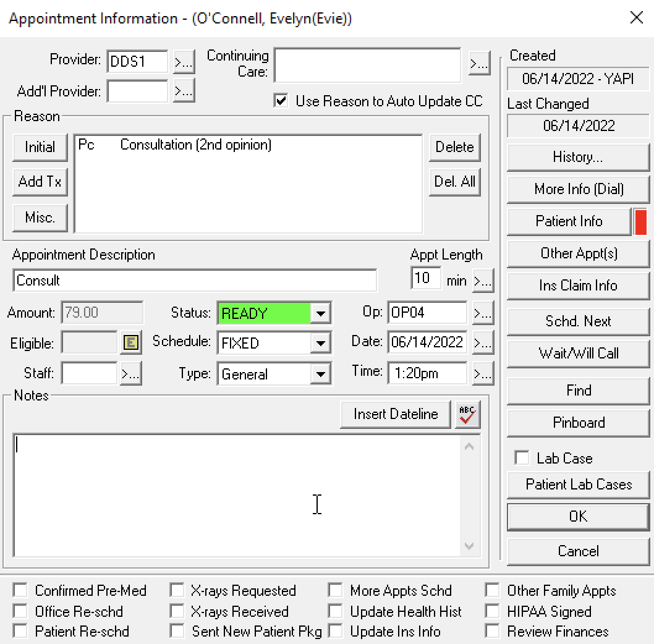Send appointment to Pinboard
Viewport: 654px width, 644px height.
coord(578,423)
